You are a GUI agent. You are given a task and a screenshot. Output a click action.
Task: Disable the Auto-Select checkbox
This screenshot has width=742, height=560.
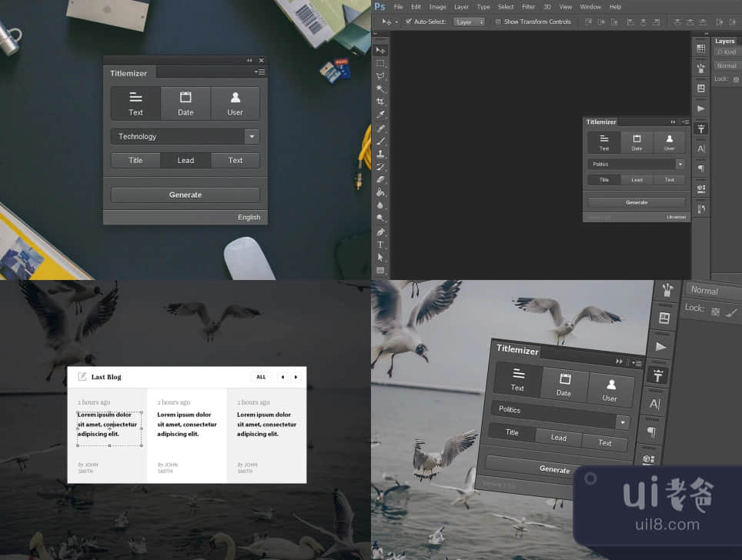coord(409,22)
